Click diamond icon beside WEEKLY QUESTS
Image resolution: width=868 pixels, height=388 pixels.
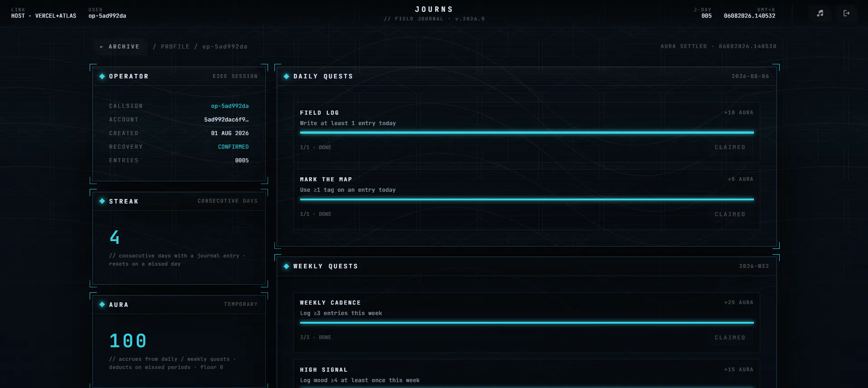[286, 266]
